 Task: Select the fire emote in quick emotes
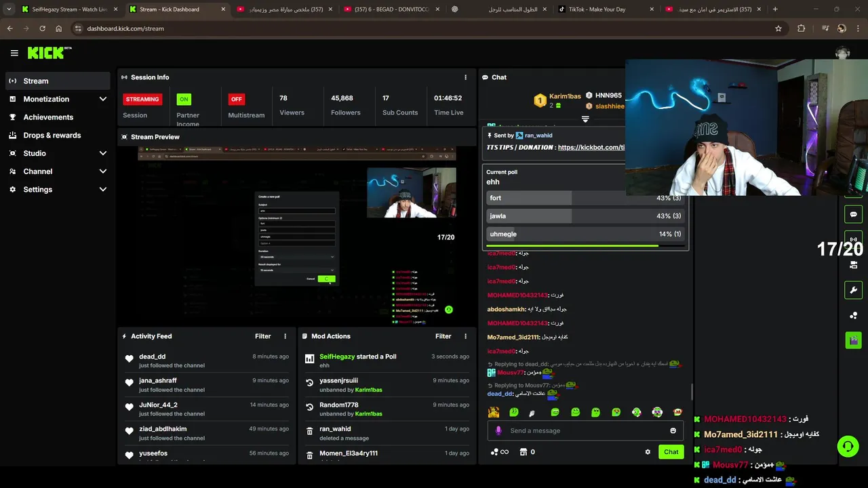494,412
